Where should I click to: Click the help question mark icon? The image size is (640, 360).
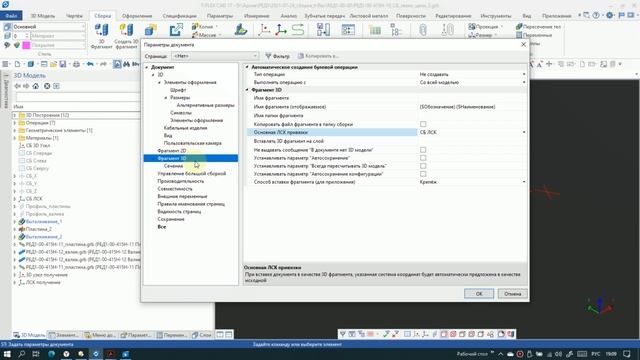(x=596, y=16)
